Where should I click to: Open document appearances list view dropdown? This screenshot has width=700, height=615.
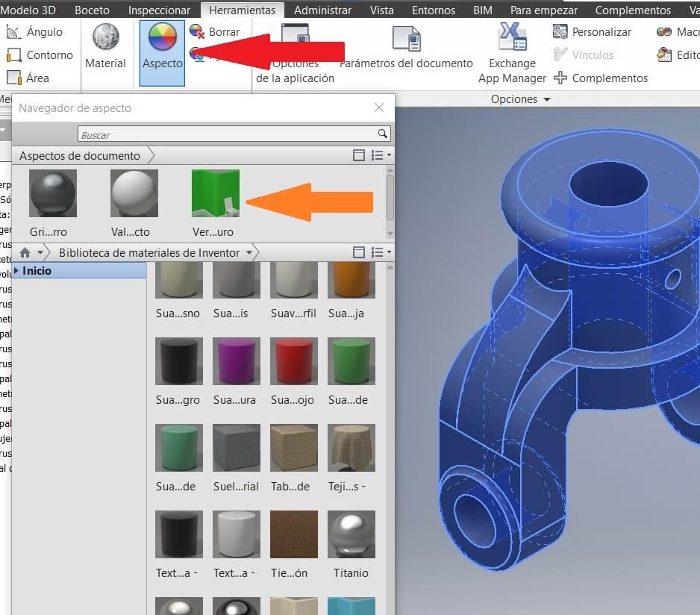[x=381, y=155]
